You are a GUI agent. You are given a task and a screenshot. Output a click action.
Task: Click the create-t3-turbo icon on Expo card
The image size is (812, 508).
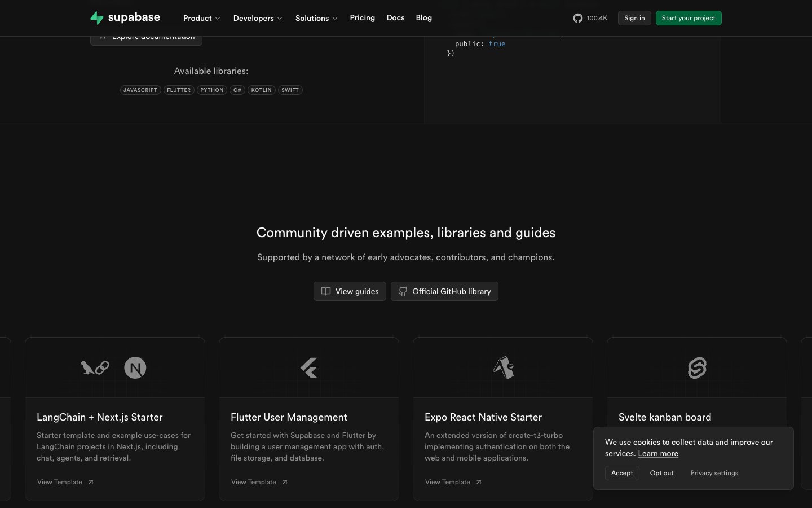(x=502, y=367)
